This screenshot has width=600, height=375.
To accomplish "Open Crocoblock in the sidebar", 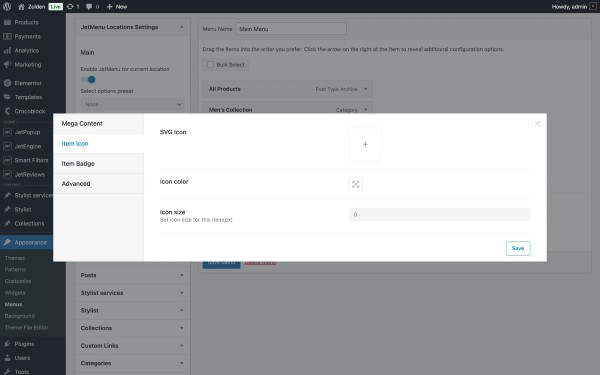I will pyautogui.click(x=29, y=111).
